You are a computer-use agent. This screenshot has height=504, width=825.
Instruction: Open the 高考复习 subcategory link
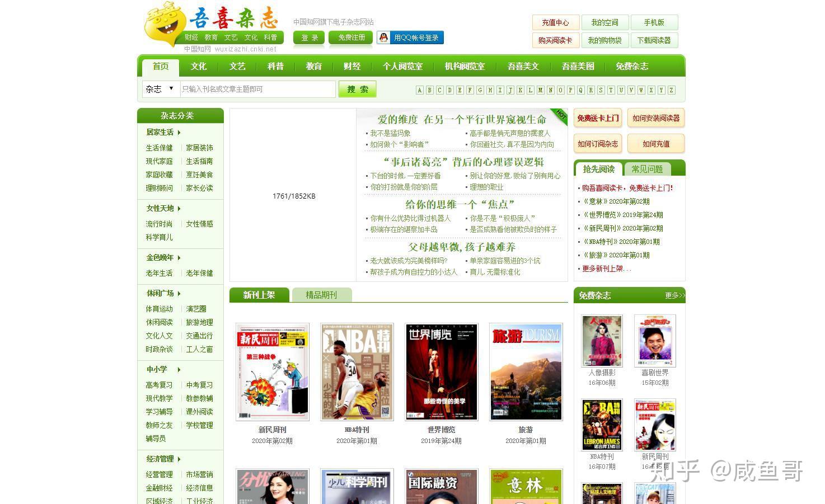coord(160,385)
